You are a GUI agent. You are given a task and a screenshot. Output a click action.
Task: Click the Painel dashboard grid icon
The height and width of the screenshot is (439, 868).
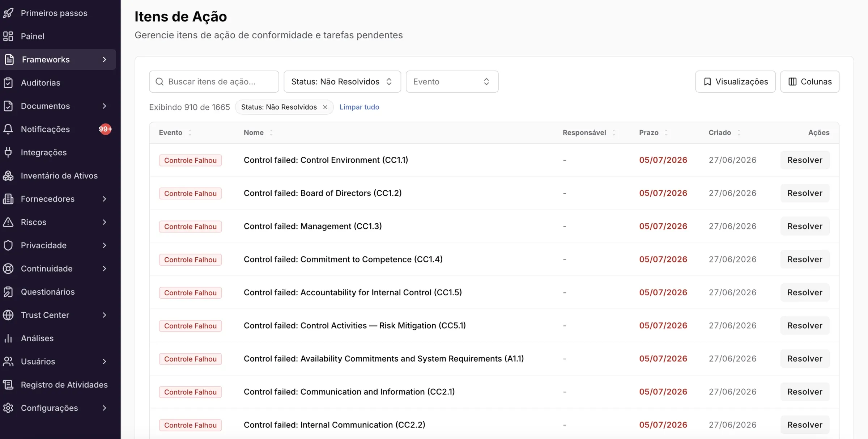click(x=8, y=36)
